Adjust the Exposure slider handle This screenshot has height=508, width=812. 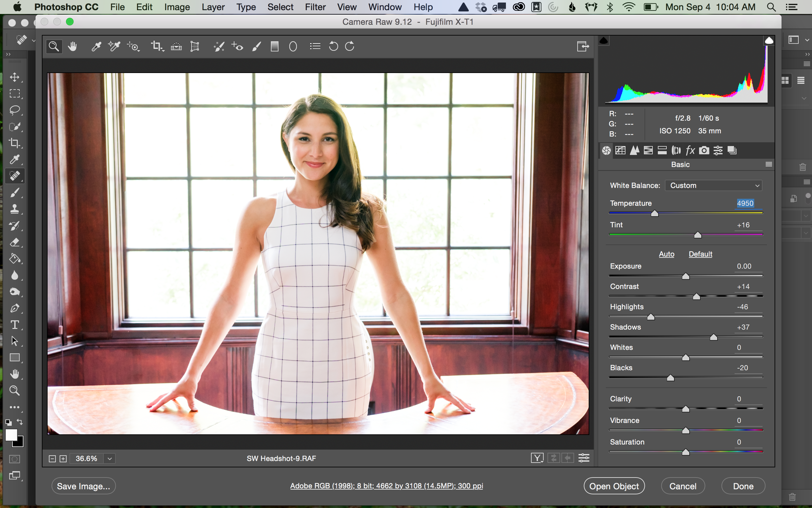tap(685, 276)
